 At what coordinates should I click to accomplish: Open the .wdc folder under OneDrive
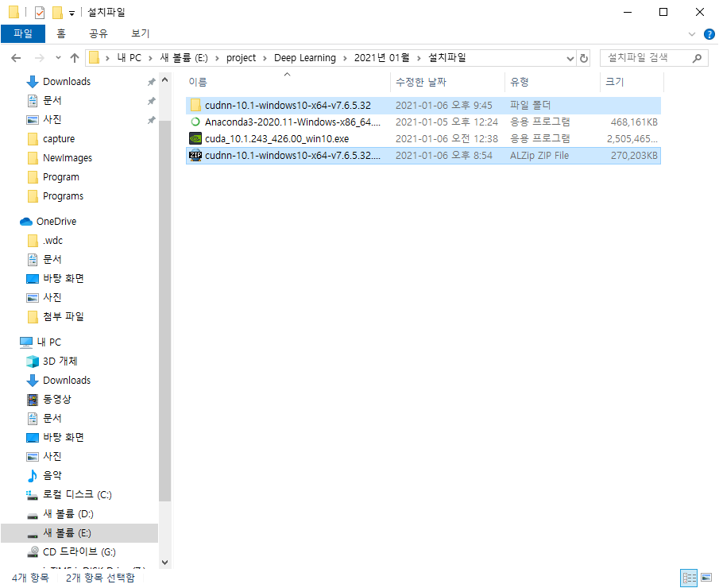(52, 241)
